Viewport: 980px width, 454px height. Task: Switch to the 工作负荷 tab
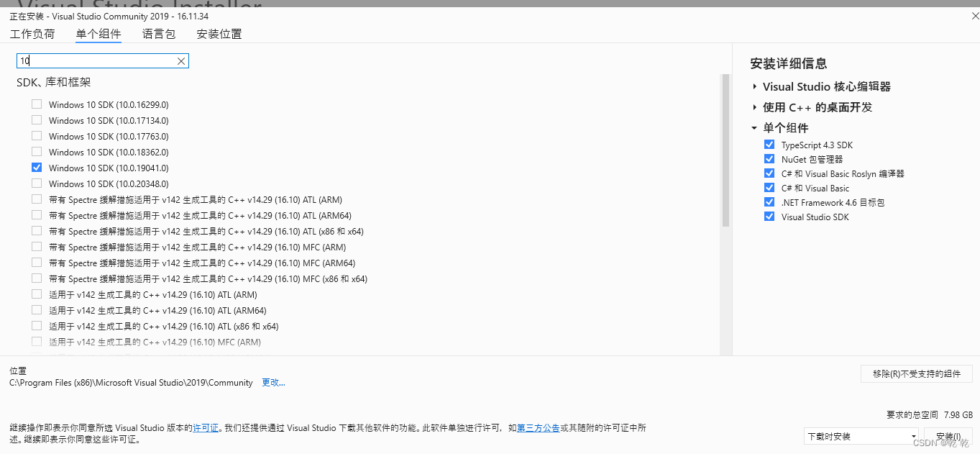tap(32, 34)
